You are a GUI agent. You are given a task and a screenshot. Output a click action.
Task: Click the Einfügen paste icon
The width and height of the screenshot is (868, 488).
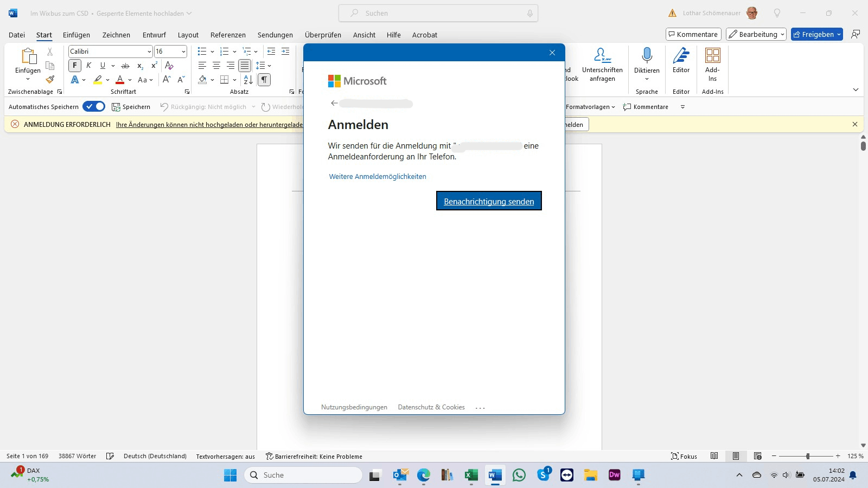click(28, 56)
